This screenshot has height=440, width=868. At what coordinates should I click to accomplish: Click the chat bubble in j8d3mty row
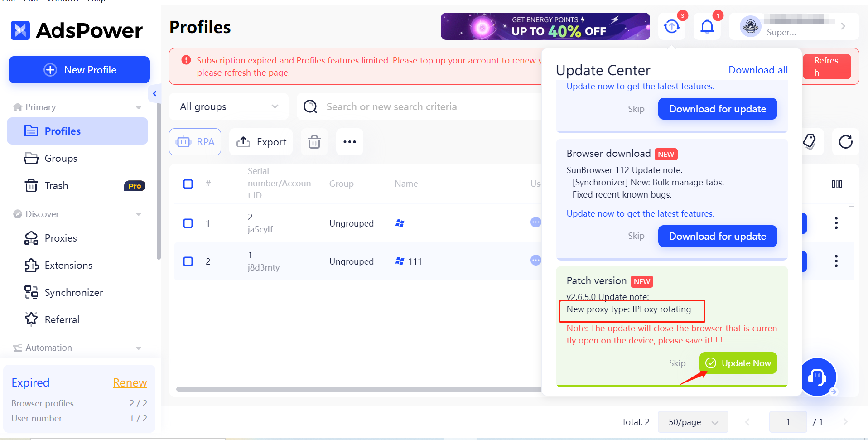pyautogui.click(x=536, y=260)
